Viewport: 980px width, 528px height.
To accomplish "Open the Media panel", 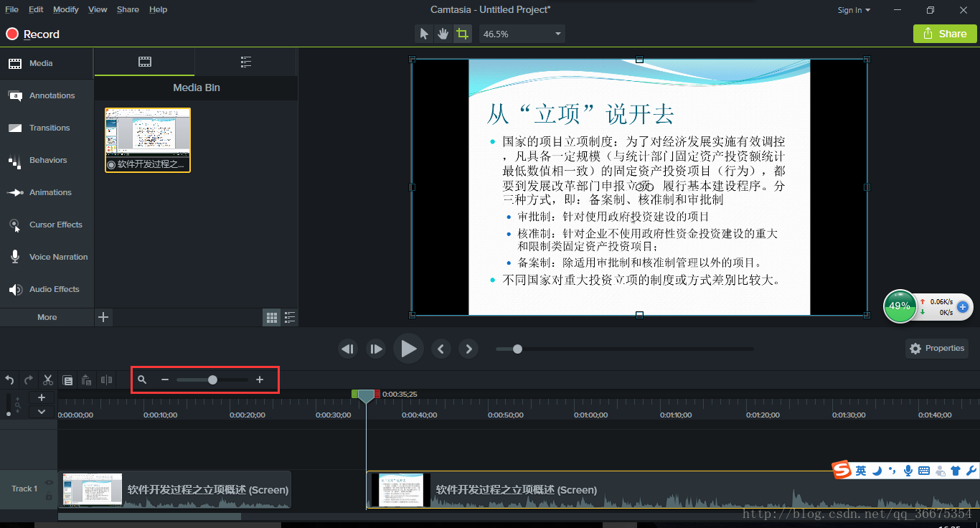I will click(47, 63).
